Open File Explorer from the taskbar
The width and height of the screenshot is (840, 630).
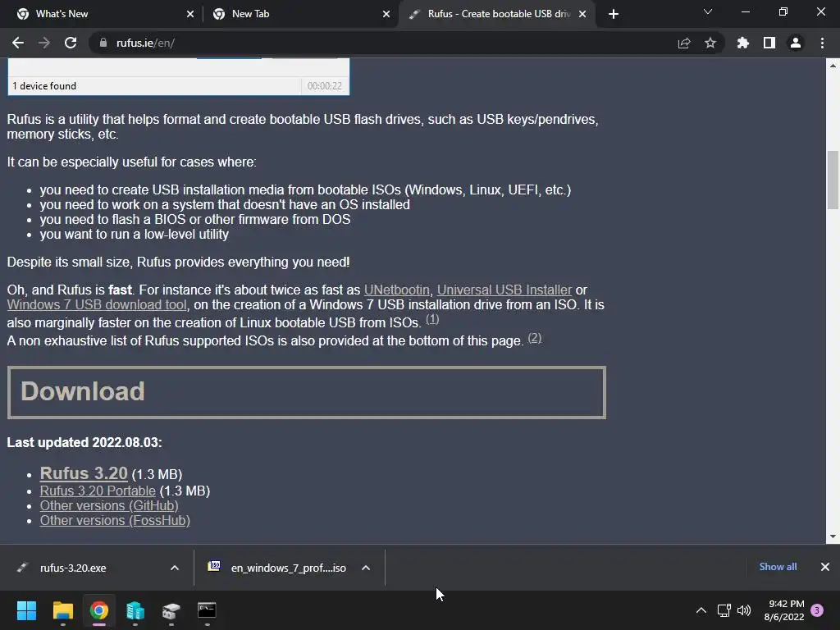pos(62,610)
